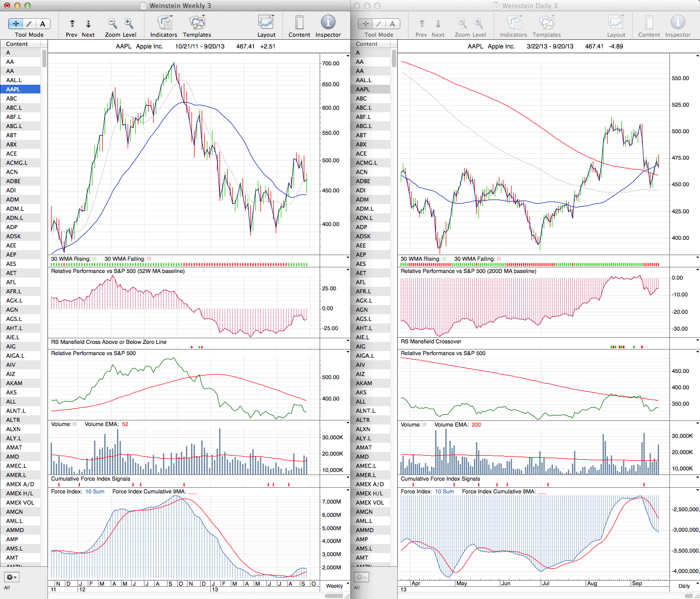
Task: Toggle the Inspector panel in Weekly window
Action: click(x=328, y=23)
